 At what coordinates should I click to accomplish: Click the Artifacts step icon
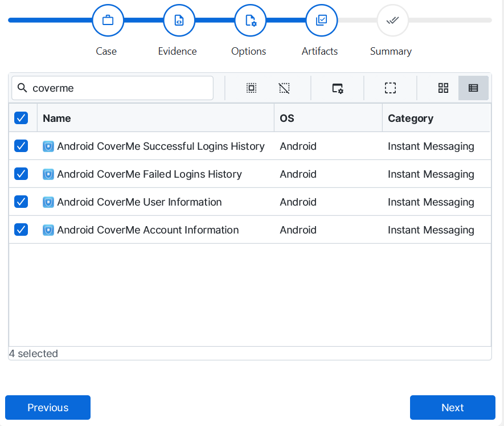tap(321, 21)
